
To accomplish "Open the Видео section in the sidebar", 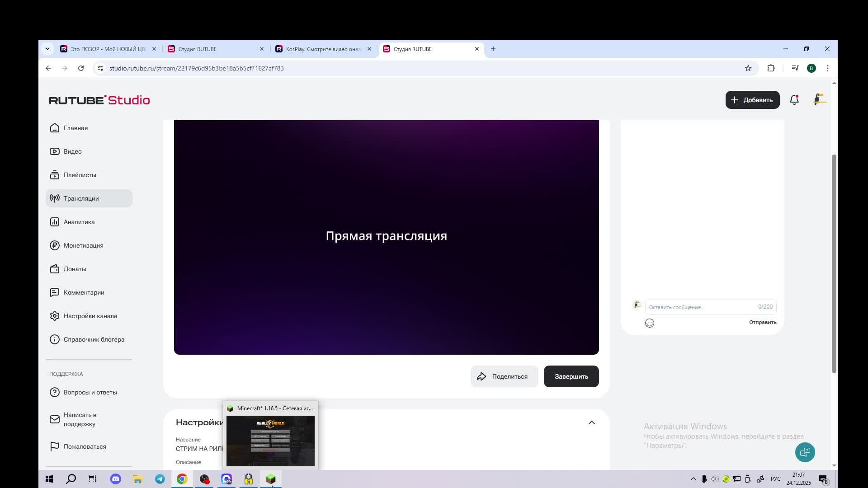I will coord(72,151).
